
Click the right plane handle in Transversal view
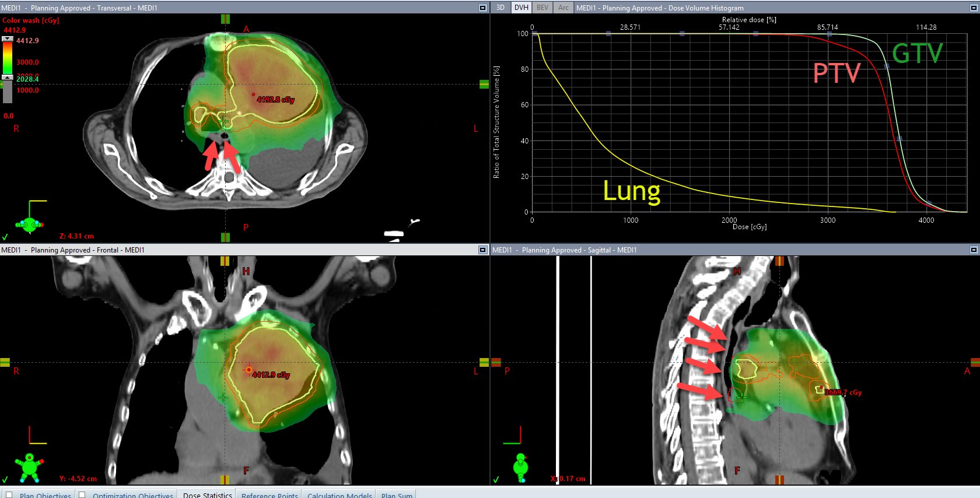(484, 85)
